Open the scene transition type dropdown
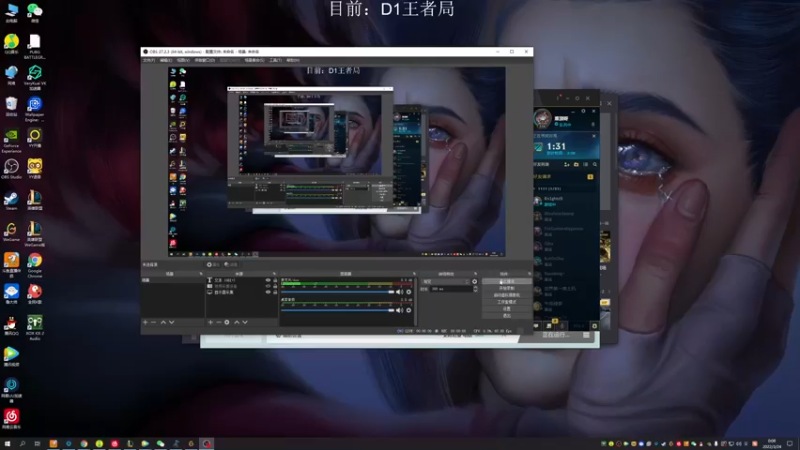Viewport: 800px width, 450px height. (x=445, y=281)
